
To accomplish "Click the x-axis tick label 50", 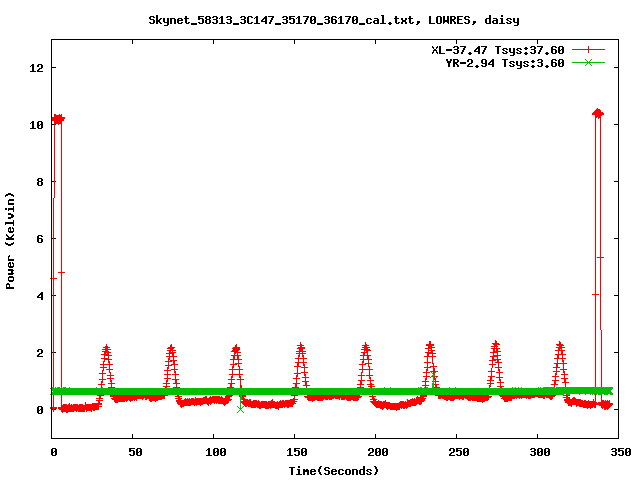I will coord(135,452).
